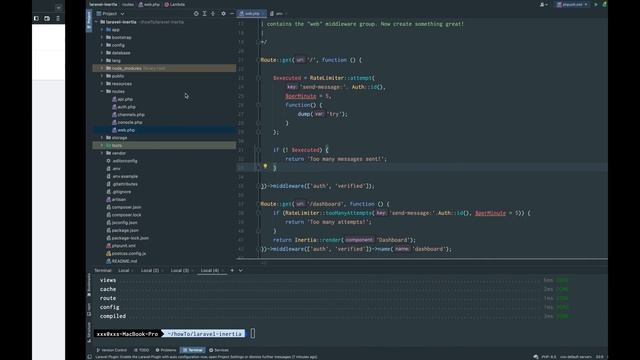The width and height of the screenshot is (640, 360).
Task: Switch to the web.php editor tab
Action: click(x=251, y=13)
